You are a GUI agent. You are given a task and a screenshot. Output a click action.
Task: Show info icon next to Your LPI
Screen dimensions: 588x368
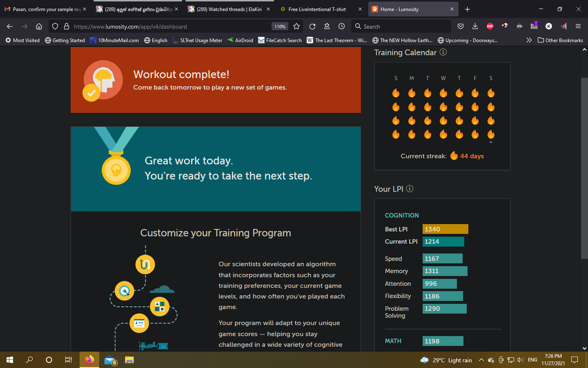click(410, 188)
